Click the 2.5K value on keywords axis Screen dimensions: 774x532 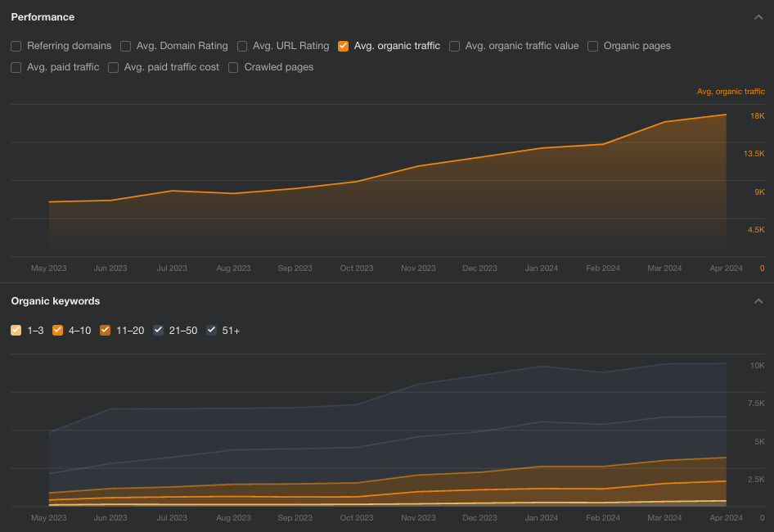[756, 479]
